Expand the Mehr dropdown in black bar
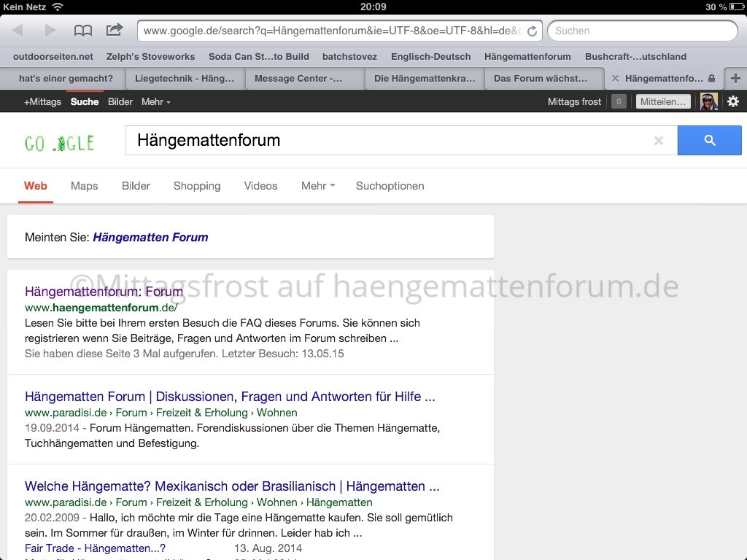 click(155, 102)
